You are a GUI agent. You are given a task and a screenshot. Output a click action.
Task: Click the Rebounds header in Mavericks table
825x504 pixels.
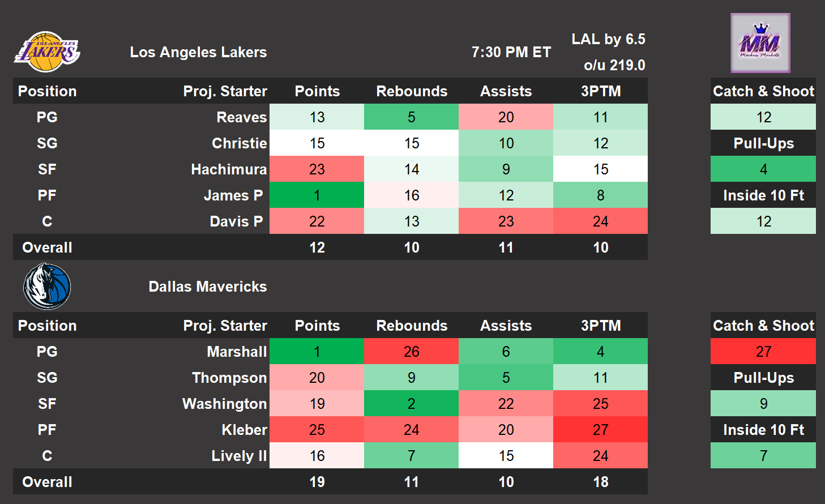[x=412, y=326]
